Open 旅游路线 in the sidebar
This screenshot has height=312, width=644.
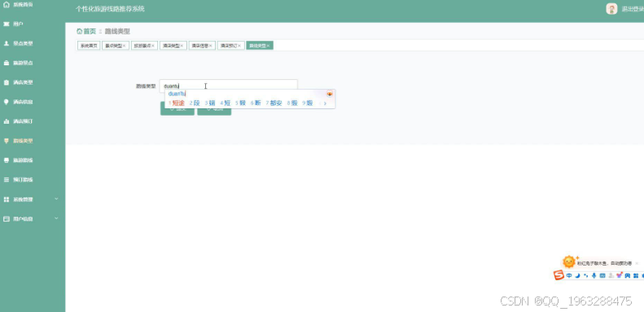pyautogui.click(x=23, y=160)
